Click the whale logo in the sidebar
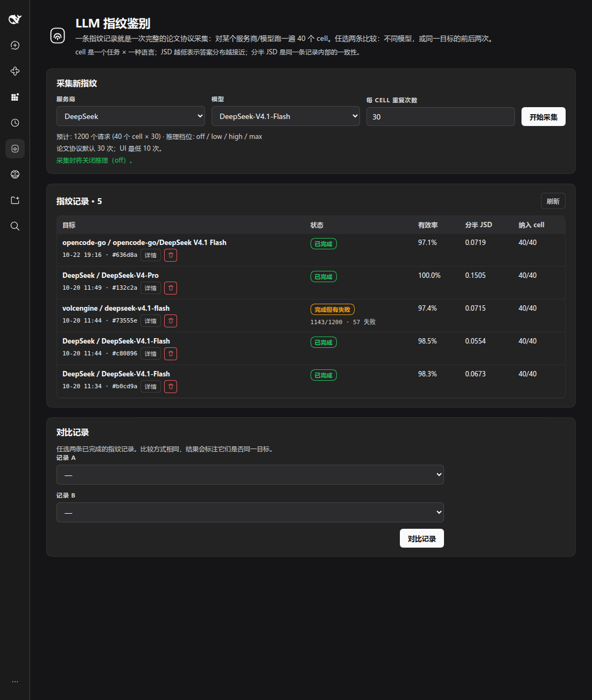The image size is (592, 700). click(15, 19)
